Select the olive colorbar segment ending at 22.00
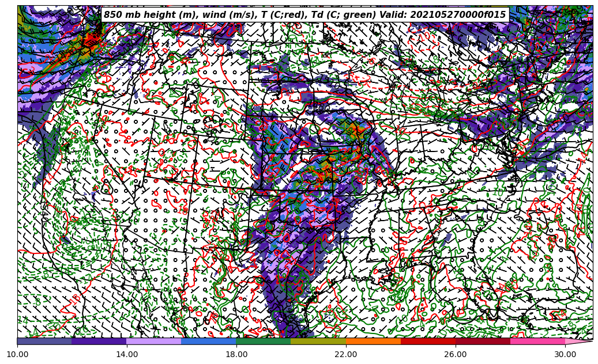The height and width of the screenshot is (364, 598). pos(318,341)
